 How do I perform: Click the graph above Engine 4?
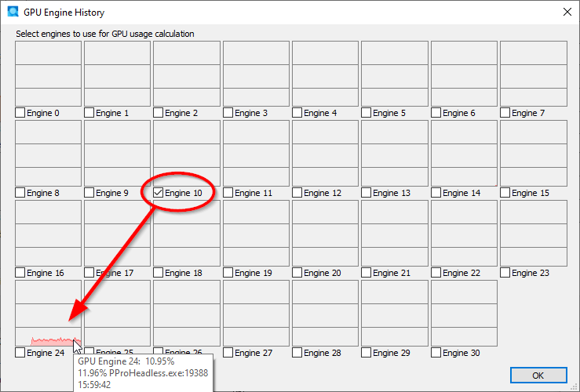(325, 74)
